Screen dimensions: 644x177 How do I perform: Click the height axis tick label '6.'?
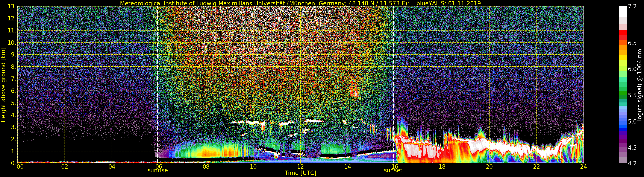pyautogui.click(x=14, y=91)
